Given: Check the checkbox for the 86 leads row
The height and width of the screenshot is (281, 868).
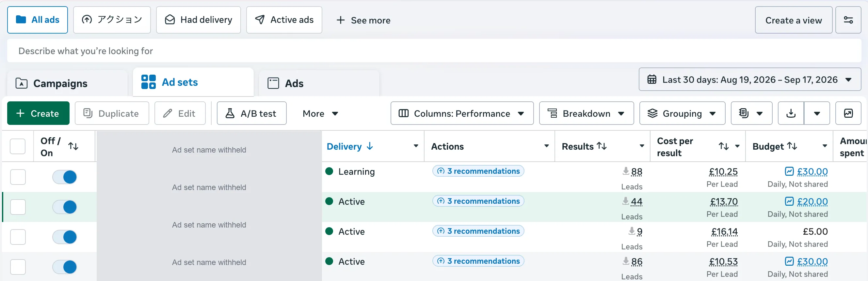Looking at the screenshot, I should click(18, 267).
